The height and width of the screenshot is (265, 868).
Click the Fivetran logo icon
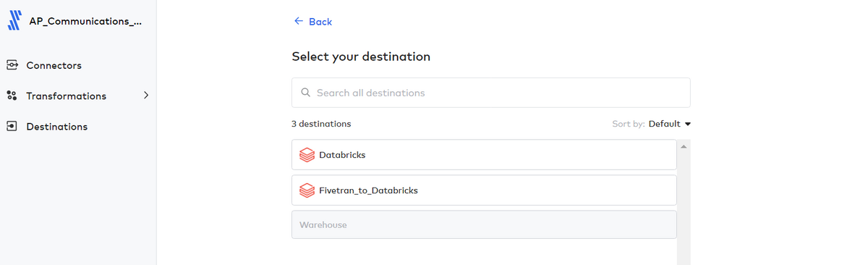click(x=14, y=20)
